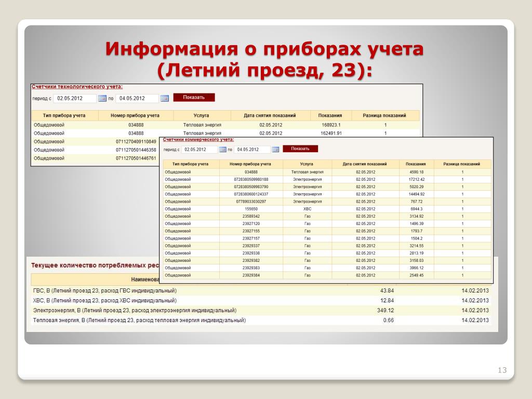Select technological table header Услуга
This screenshot has width=532, height=399.
pos(201,116)
